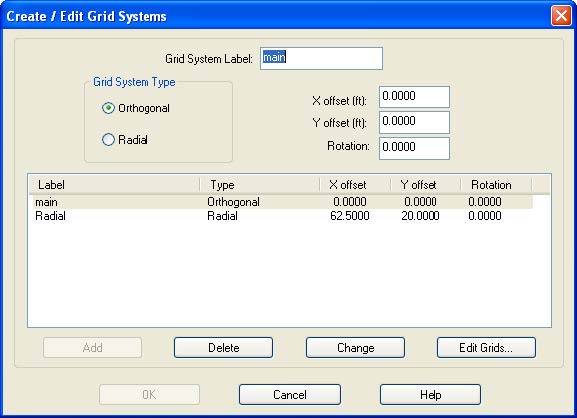Click the Grid System Label text field
The height and width of the screenshot is (418, 577).
point(321,59)
